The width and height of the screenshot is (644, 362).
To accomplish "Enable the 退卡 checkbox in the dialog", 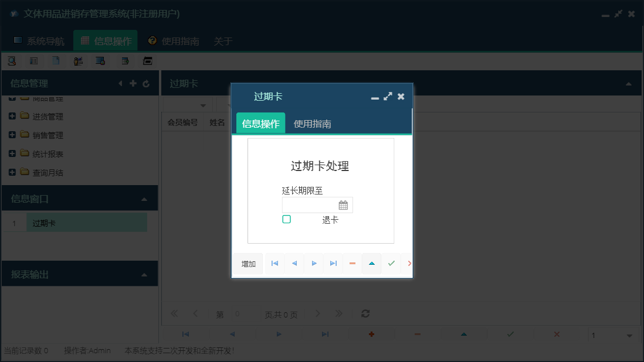I will click(287, 218).
